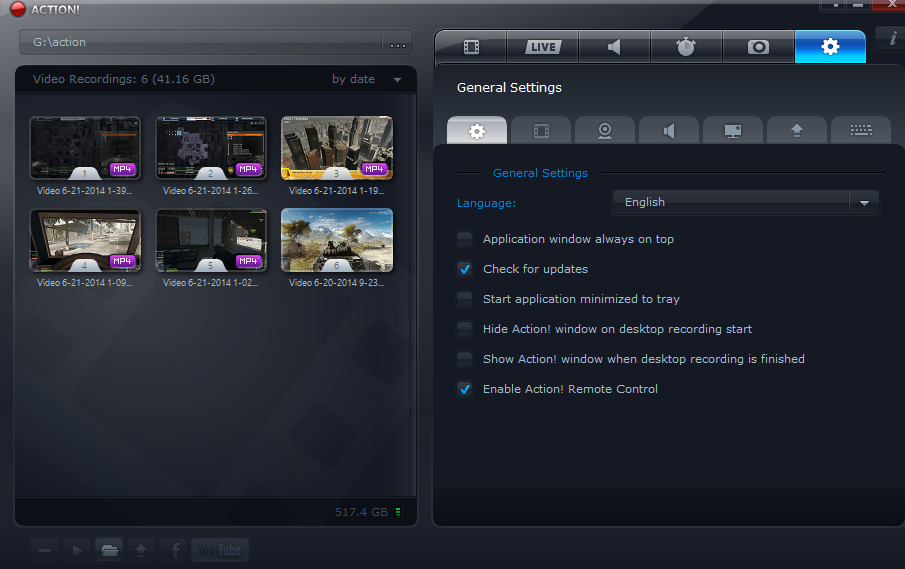
Task: Disable Enable Action! Remote Control
Action: (465, 389)
